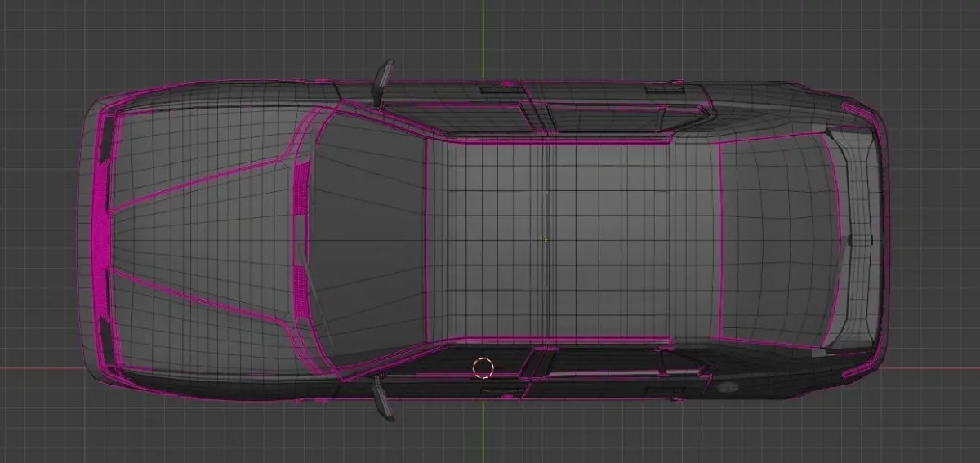Select the object origin dot on the roof

click(x=546, y=240)
